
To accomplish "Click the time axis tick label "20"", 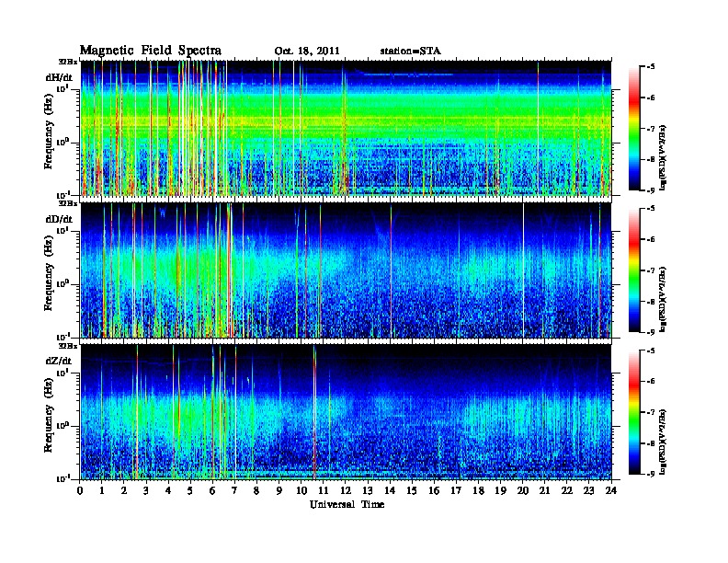I will pyautogui.click(x=523, y=490).
